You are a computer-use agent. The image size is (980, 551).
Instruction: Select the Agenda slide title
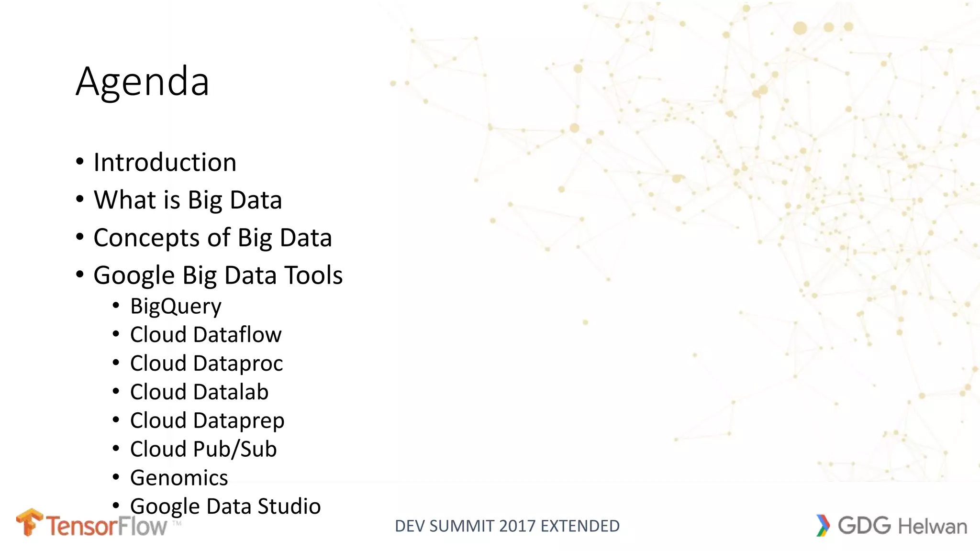[143, 82]
